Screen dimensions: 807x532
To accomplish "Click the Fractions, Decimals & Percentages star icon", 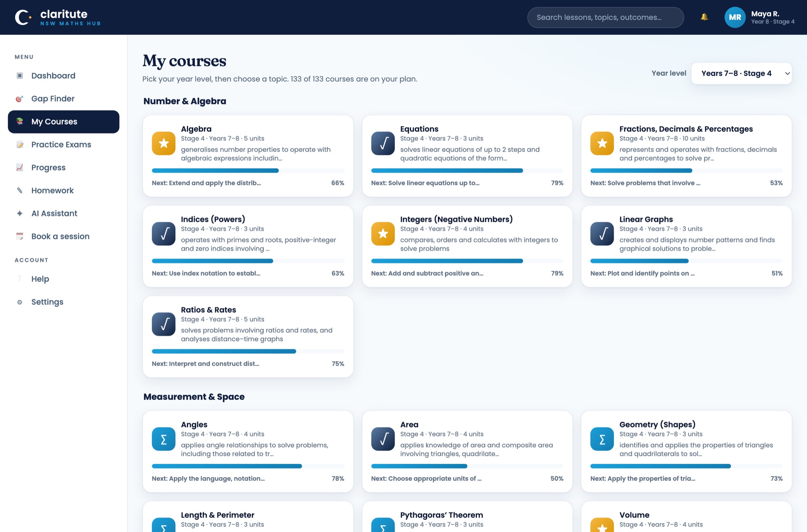I will click(x=602, y=143).
